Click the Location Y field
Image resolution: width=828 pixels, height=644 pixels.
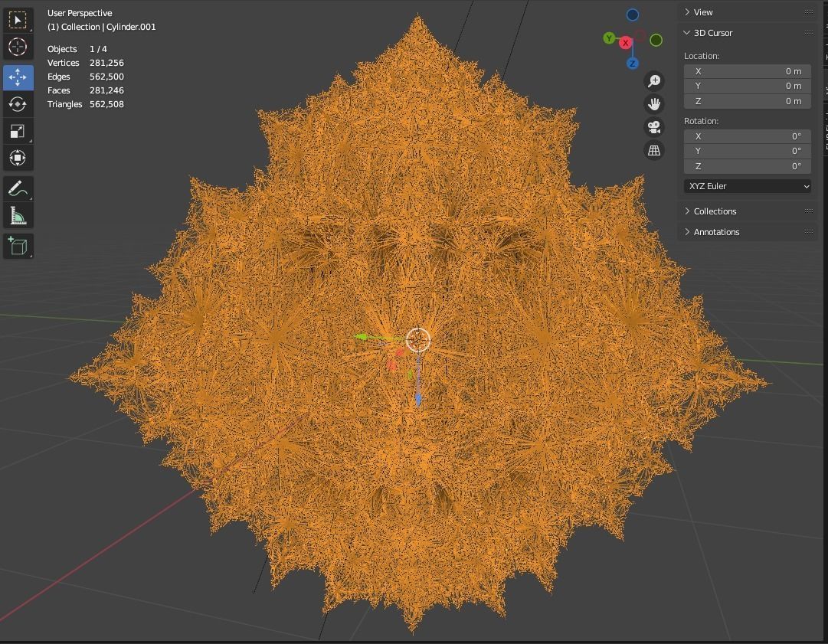click(x=748, y=86)
